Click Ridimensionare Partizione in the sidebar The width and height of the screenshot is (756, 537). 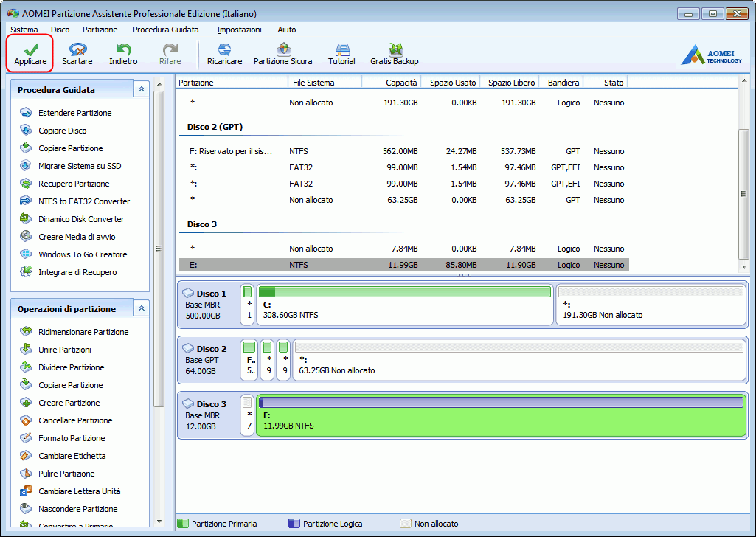[x=83, y=332]
